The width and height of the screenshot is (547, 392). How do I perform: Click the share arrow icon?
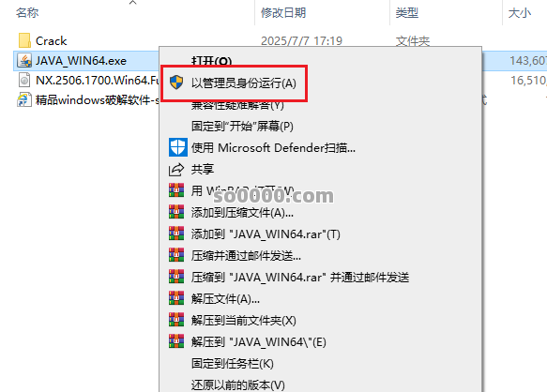tap(176, 170)
